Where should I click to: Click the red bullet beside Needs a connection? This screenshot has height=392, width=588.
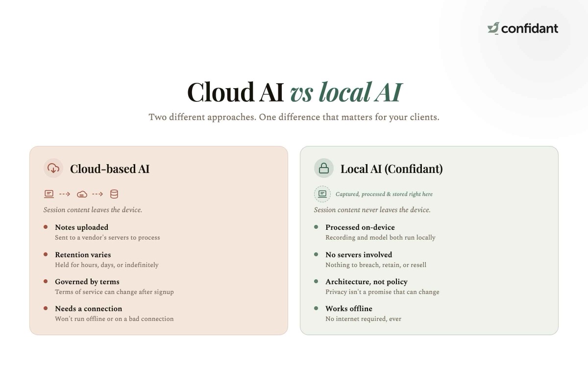46,308
